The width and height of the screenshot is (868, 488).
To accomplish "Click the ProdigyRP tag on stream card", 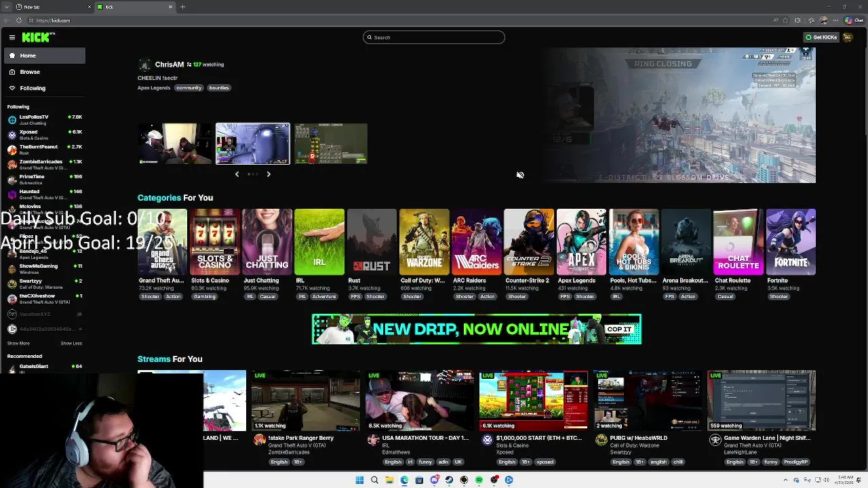I will pos(795,462).
